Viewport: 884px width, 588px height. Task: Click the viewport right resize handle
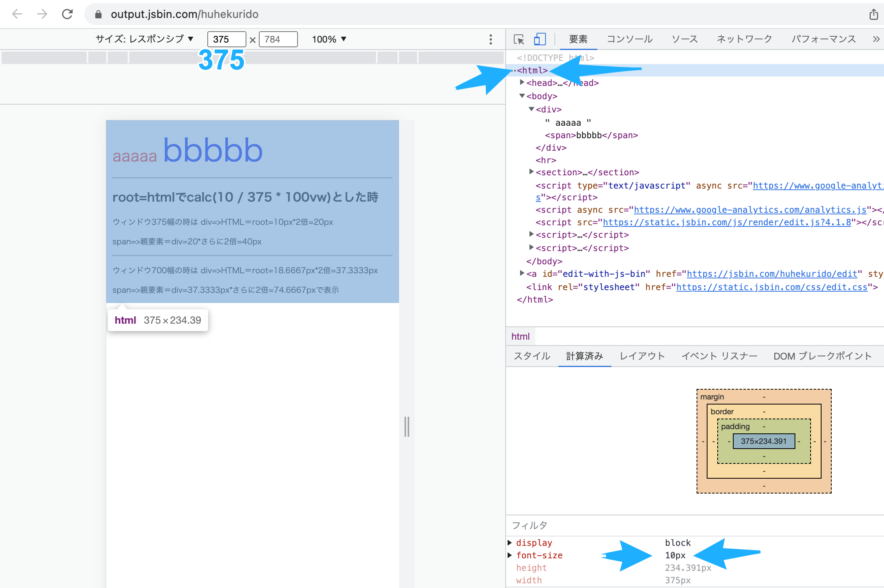(x=407, y=426)
